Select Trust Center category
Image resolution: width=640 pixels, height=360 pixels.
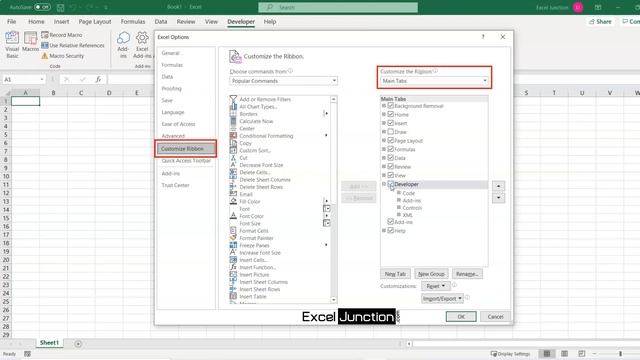[175, 185]
